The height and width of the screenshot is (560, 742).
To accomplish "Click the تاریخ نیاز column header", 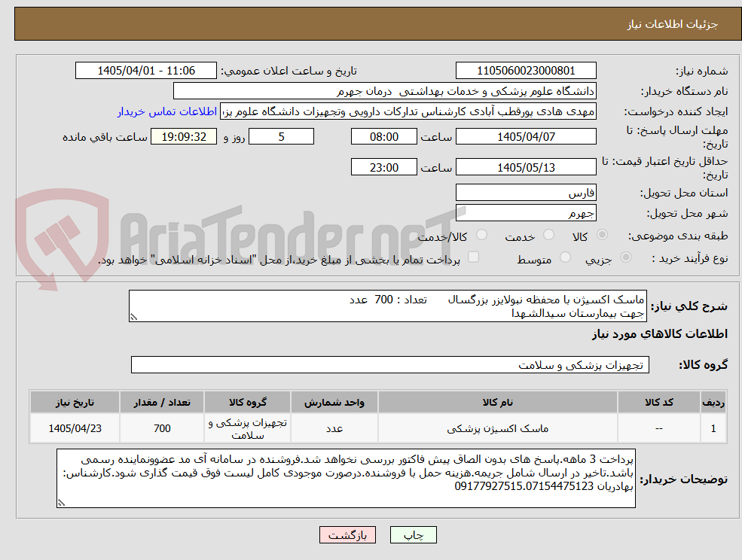I will (x=75, y=402).
